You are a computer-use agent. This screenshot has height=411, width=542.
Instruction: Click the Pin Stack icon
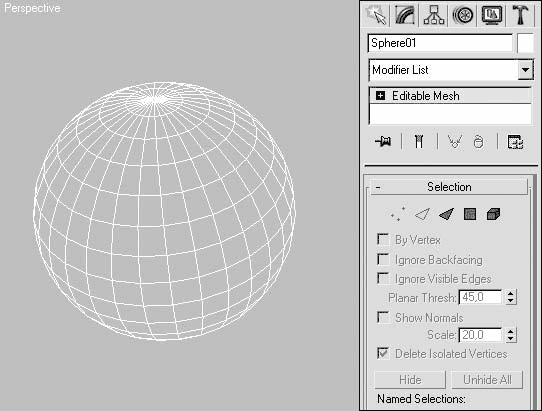point(383,141)
